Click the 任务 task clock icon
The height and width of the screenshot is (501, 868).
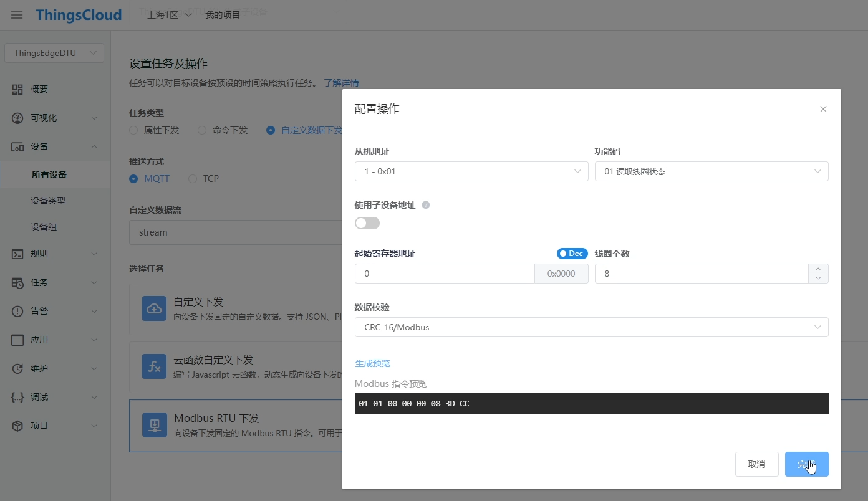(17, 282)
